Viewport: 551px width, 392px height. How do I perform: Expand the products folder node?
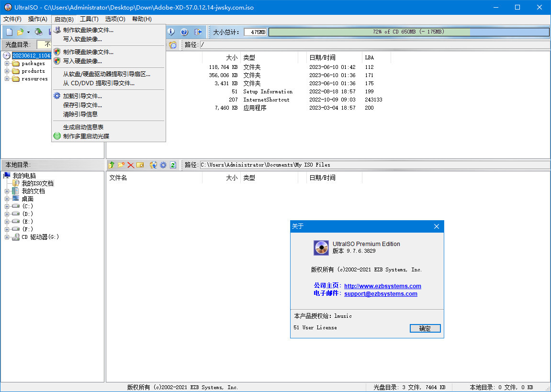(x=7, y=71)
